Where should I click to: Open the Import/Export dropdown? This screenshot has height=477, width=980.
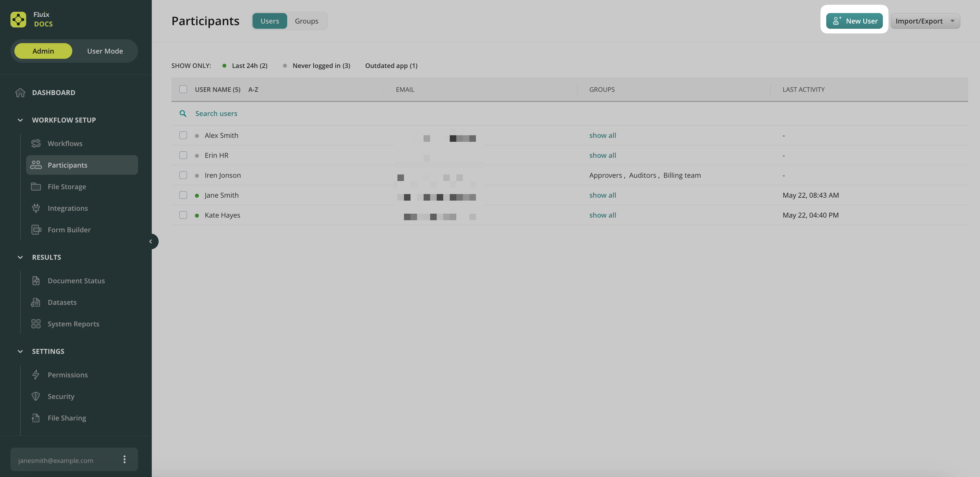pyautogui.click(x=925, y=21)
